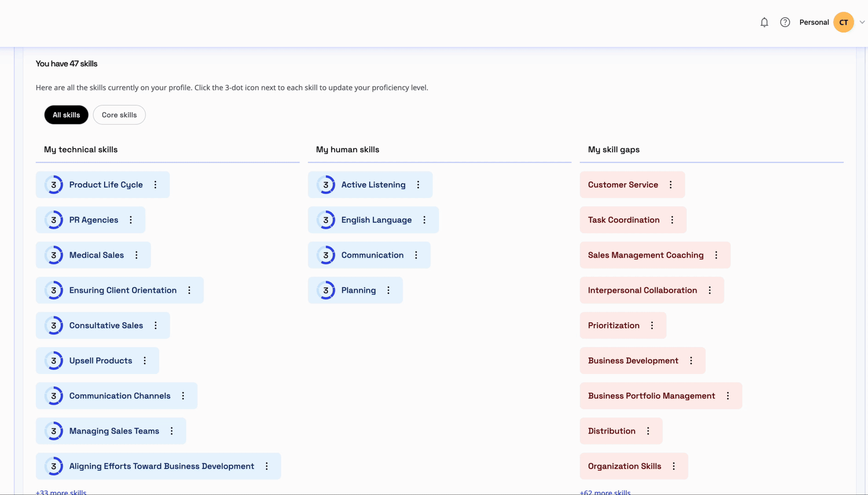Click the My skill gaps heading
This screenshot has width=868, height=495.
[x=614, y=149]
